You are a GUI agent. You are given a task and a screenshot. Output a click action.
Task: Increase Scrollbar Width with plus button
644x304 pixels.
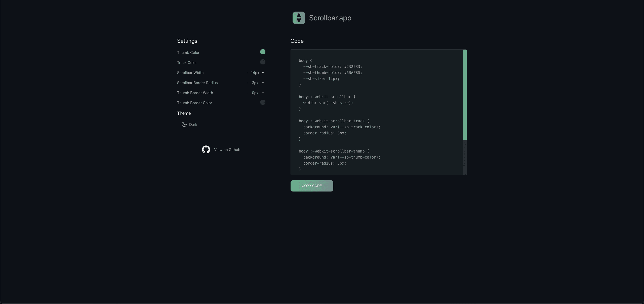[x=263, y=73]
